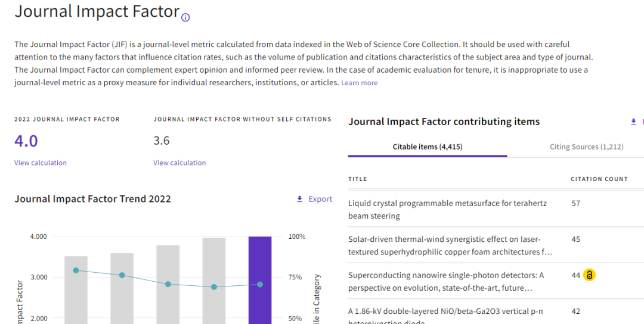Screen dimensions: 644x324
Task: Click the Export link for the trend chart
Action: [320, 199]
